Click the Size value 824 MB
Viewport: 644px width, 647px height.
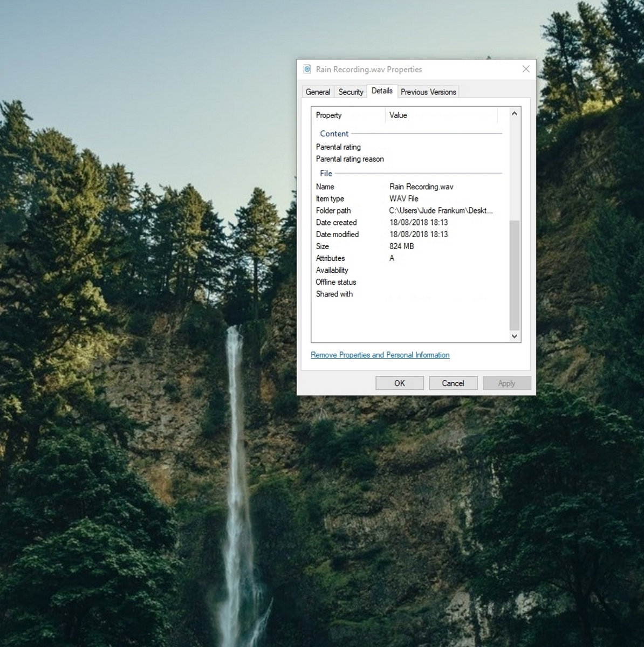[x=402, y=246]
